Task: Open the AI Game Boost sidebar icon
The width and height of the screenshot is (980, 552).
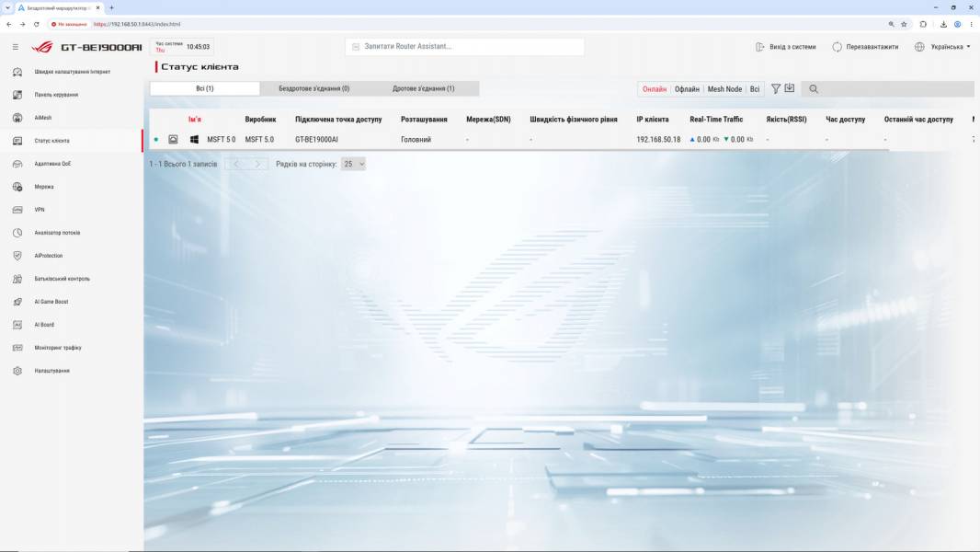Action: 17,302
